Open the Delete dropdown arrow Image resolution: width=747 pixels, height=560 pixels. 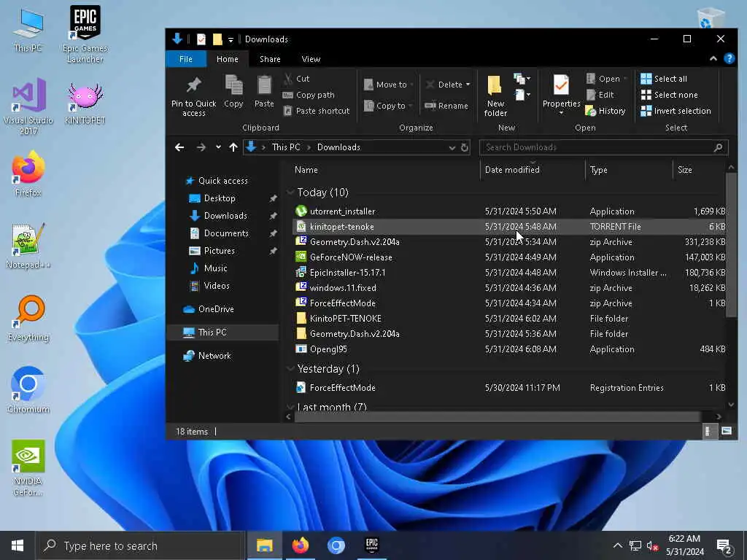coord(468,85)
